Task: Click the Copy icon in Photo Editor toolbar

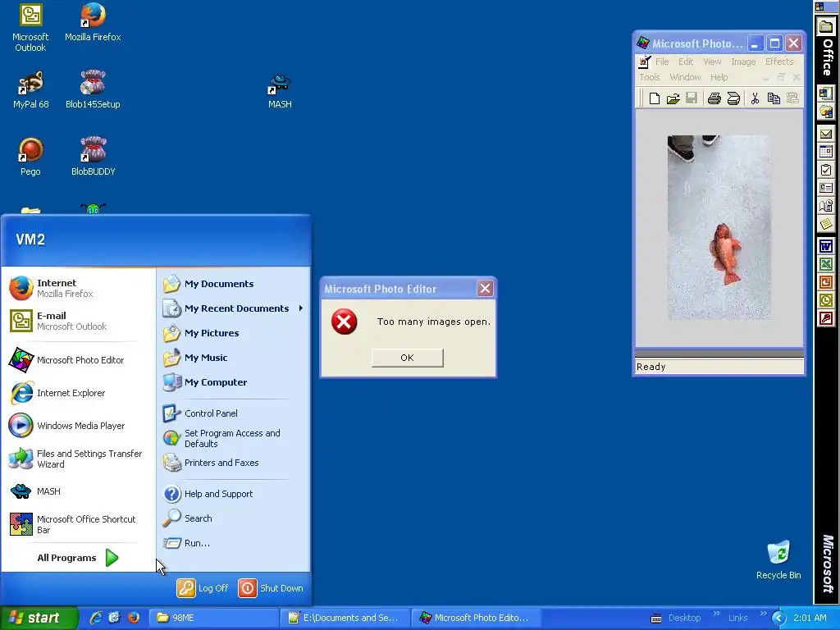Action: (774, 98)
